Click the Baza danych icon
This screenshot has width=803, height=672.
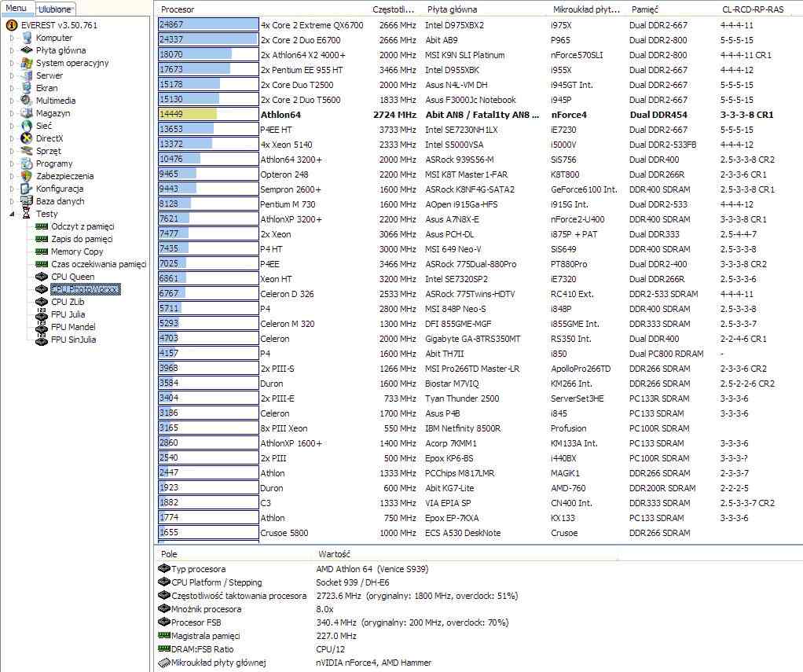[27, 200]
